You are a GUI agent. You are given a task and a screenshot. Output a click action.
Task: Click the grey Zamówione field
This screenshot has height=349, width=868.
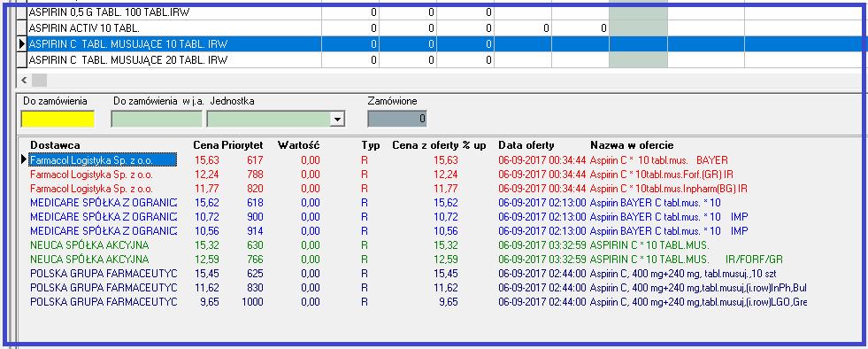click(x=397, y=119)
